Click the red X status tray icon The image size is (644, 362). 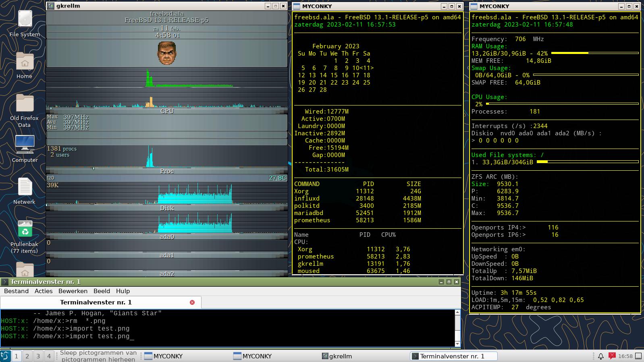[612, 356]
